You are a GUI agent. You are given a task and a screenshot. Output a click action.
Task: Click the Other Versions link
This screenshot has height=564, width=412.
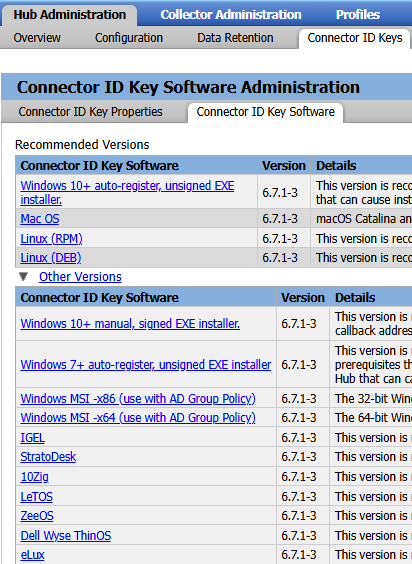pos(80,277)
